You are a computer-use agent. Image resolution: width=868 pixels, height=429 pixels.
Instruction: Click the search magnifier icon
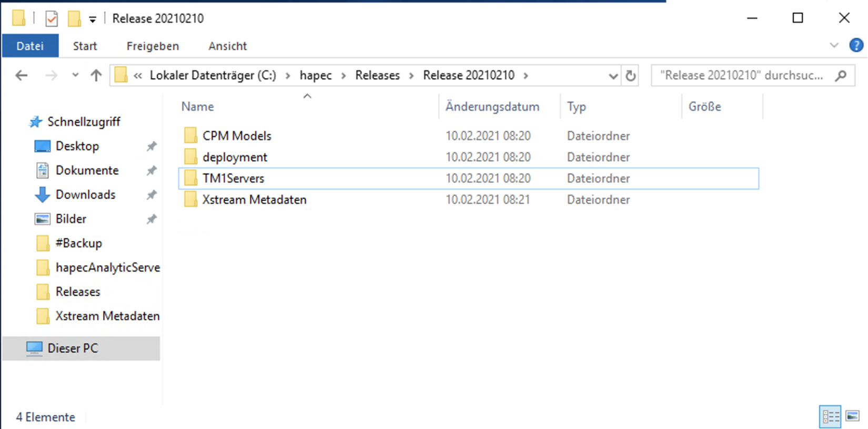tap(841, 76)
